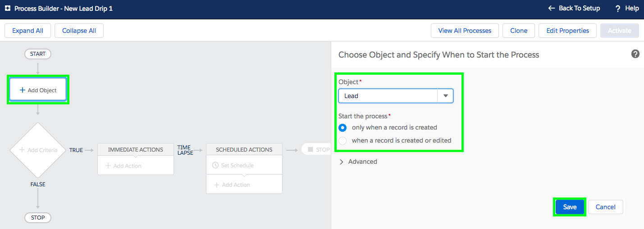Click the plus icon on Add Object
Screen dimensions: 644x229
(x=22, y=90)
